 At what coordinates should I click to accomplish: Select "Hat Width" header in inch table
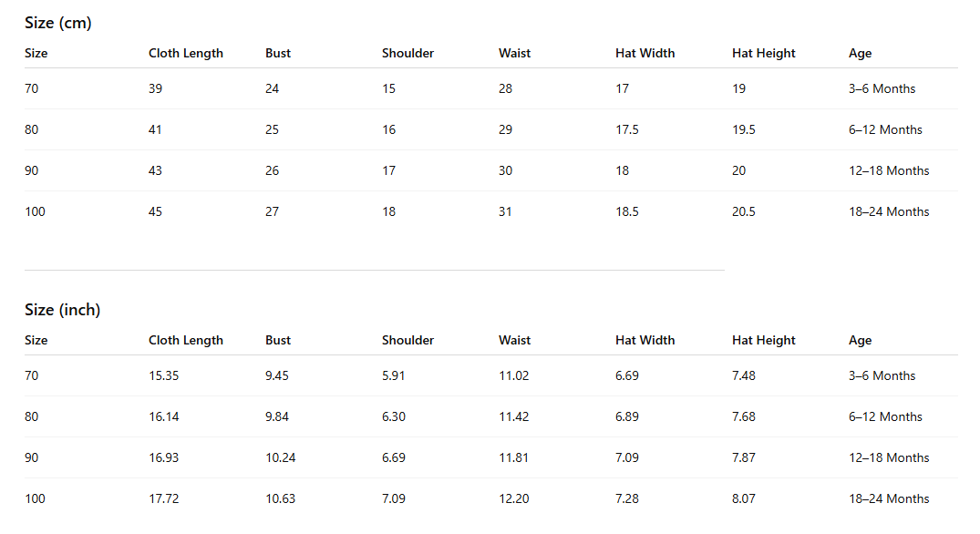tap(645, 341)
